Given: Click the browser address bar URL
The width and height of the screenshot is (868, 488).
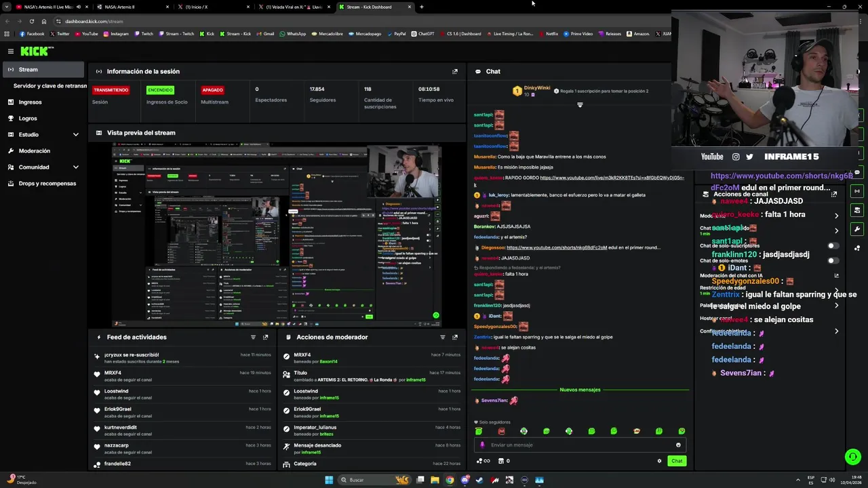Looking at the screenshot, I should pyautogui.click(x=94, y=21).
